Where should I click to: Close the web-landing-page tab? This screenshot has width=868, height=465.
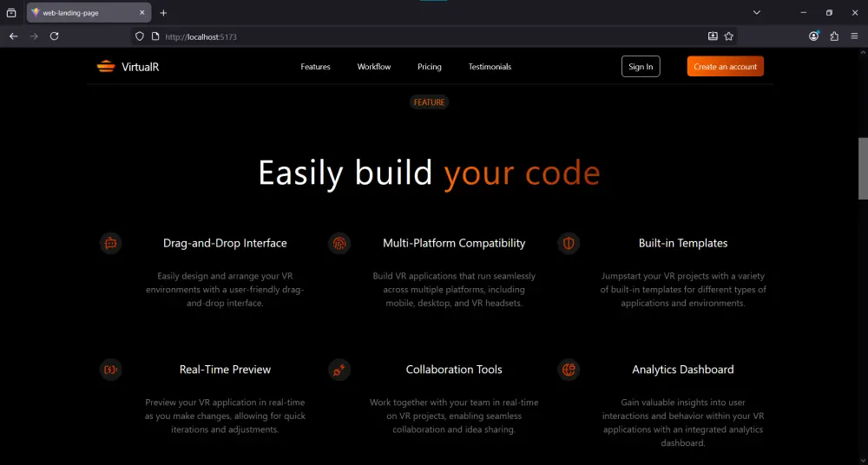tap(142, 13)
